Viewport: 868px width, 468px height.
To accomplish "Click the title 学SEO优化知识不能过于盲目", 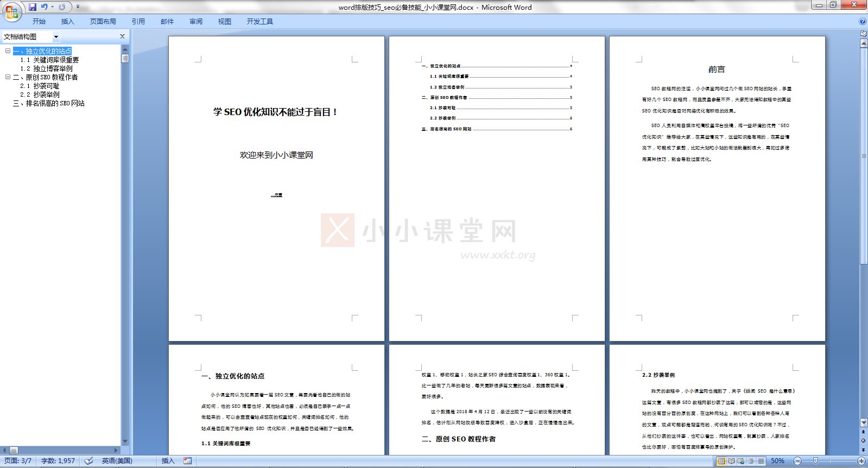I will (276, 112).
